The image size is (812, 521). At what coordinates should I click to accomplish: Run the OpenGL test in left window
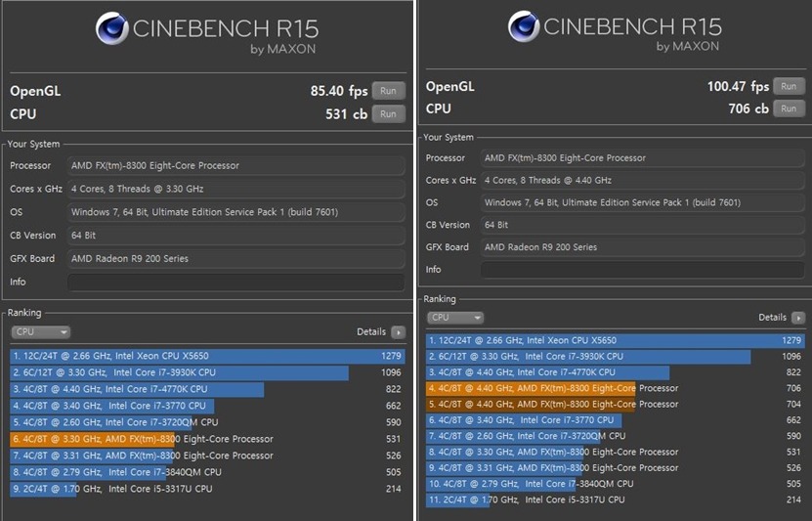pyautogui.click(x=388, y=91)
